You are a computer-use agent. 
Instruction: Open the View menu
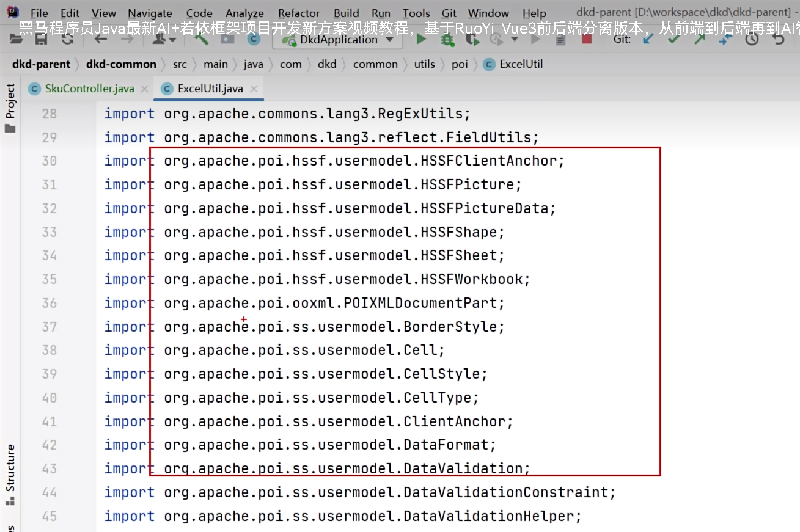tap(104, 13)
